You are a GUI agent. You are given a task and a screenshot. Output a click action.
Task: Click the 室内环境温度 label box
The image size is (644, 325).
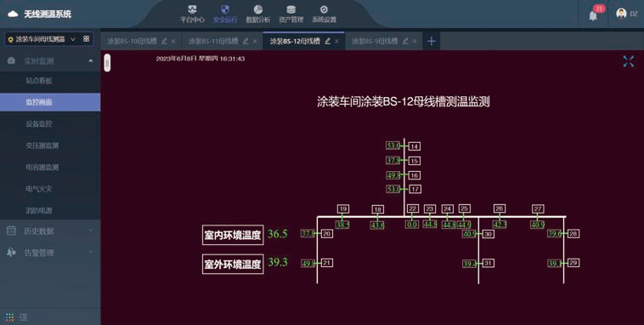click(x=233, y=235)
